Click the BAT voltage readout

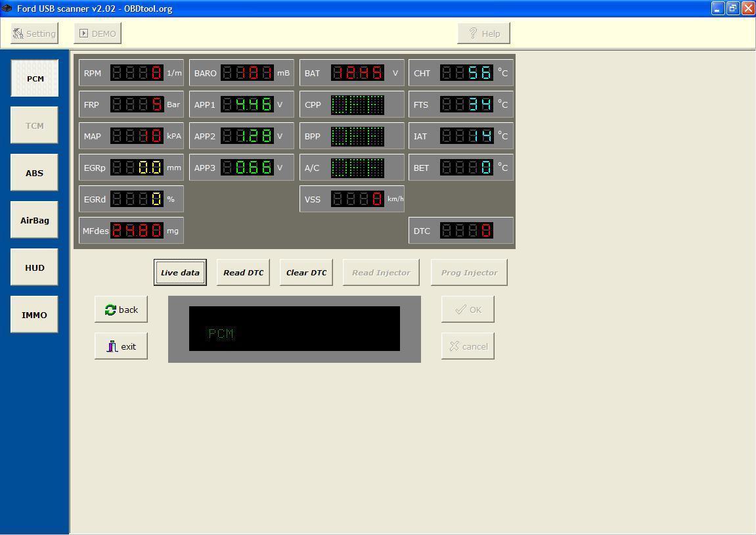pyautogui.click(x=358, y=73)
